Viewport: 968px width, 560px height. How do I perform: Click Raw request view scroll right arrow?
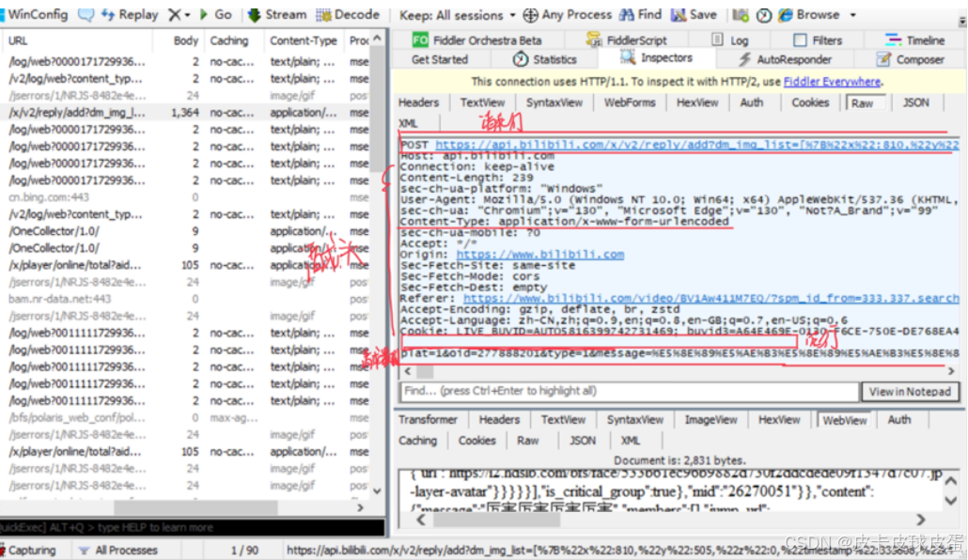pyautogui.click(x=951, y=371)
